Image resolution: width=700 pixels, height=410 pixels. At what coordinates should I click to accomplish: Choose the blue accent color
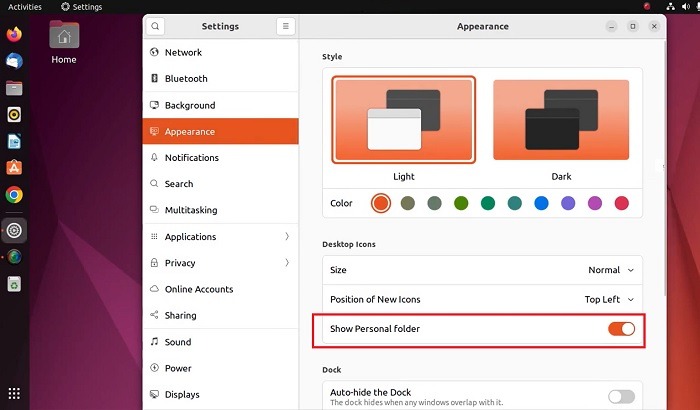point(541,203)
